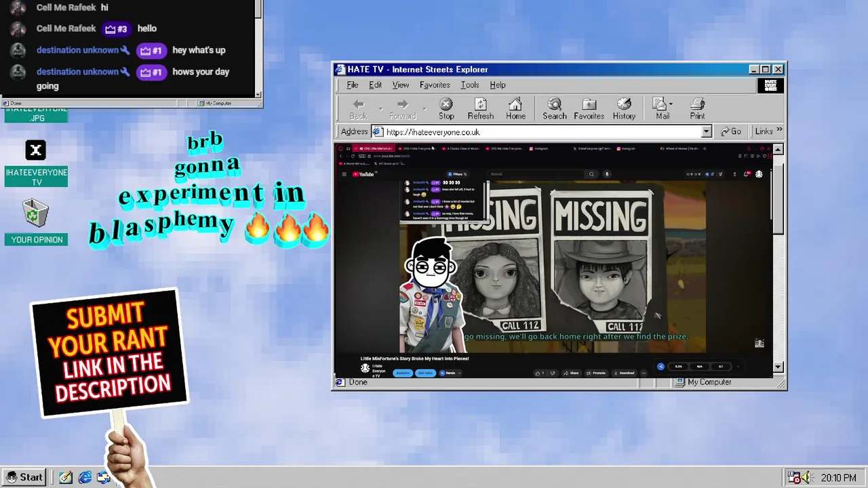Viewport: 868px width, 488px height.
Task: Click the 'Cell Me Rafeek' username saying hello
Action: click(x=66, y=28)
